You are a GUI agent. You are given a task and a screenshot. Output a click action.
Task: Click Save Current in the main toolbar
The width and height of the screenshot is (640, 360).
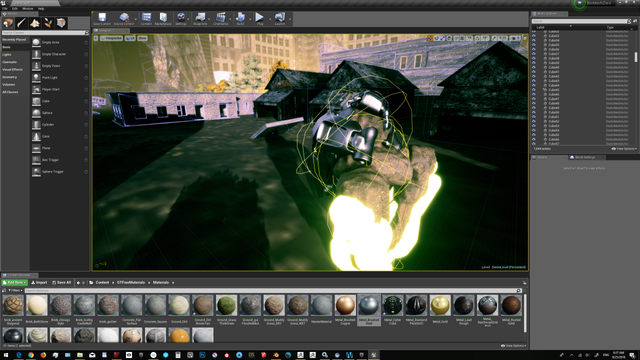coord(102,19)
